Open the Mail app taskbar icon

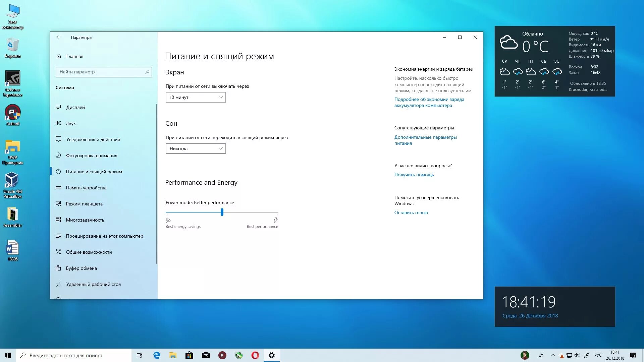point(206,355)
